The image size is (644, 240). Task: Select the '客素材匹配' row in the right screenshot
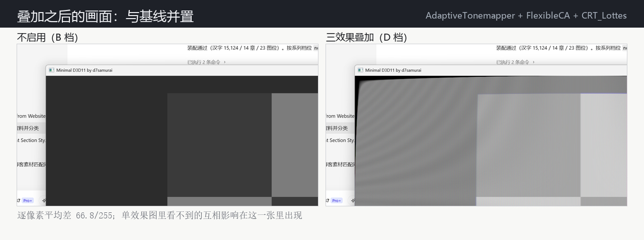[x=340, y=164]
